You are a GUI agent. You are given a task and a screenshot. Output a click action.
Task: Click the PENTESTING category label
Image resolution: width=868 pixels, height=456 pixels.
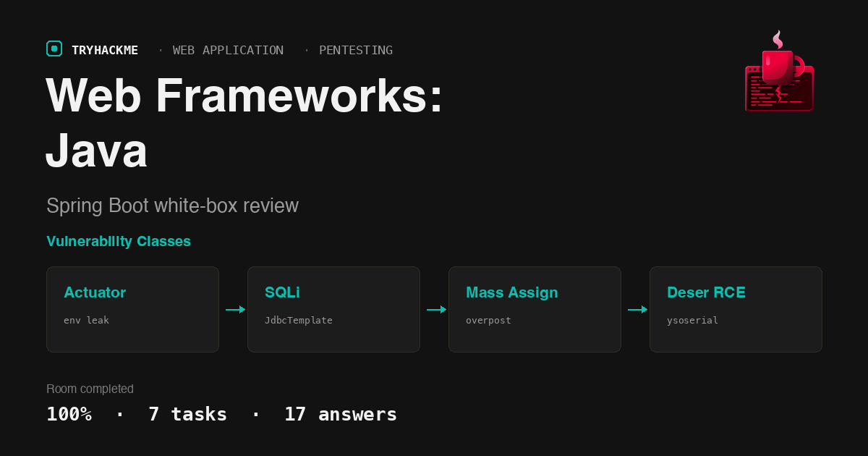pyautogui.click(x=356, y=50)
